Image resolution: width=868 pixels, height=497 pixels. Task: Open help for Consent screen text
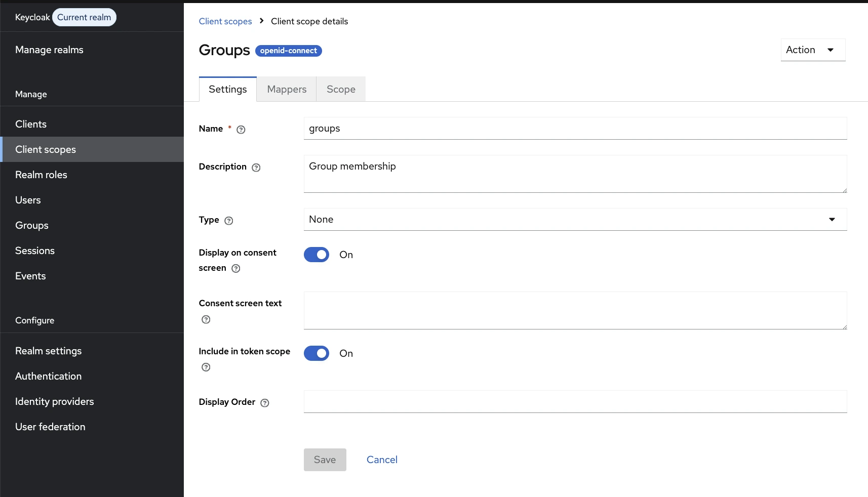tap(206, 319)
